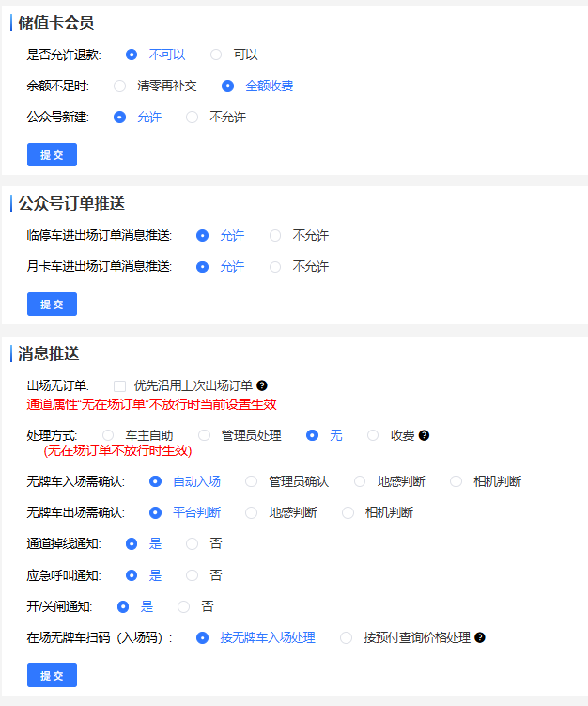Choose 管理员处理 as 处理方式
Image resolution: width=588 pixels, height=706 pixels.
click(204, 435)
